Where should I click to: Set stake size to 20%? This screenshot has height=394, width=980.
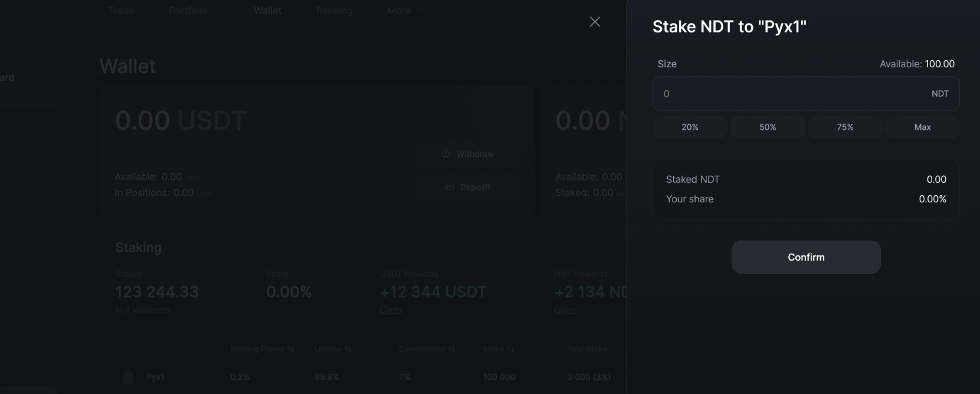[690, 127]
